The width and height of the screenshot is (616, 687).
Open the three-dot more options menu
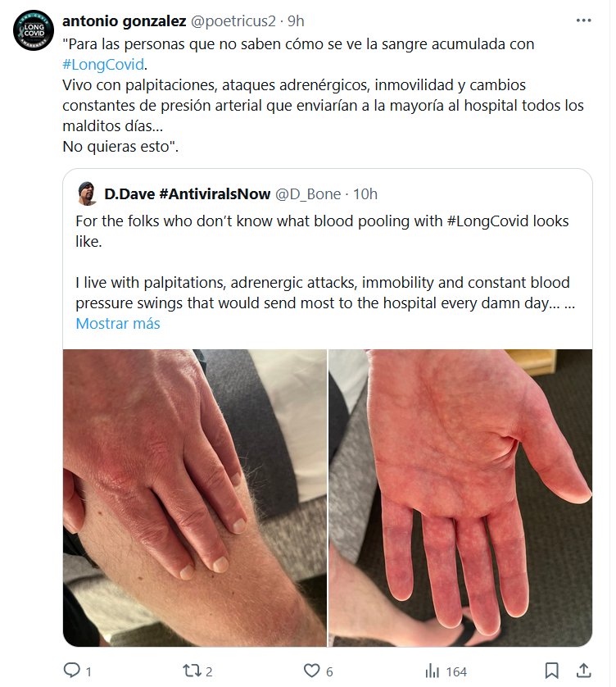(x=583, y=20)
